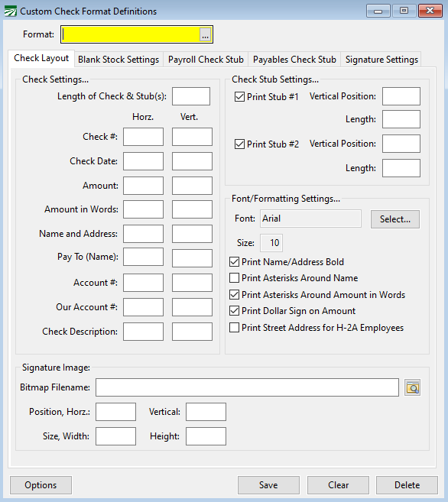Click the Bitmap Filename text field
The height and width of the screenshot is (502, 448).
coord(247,387)
